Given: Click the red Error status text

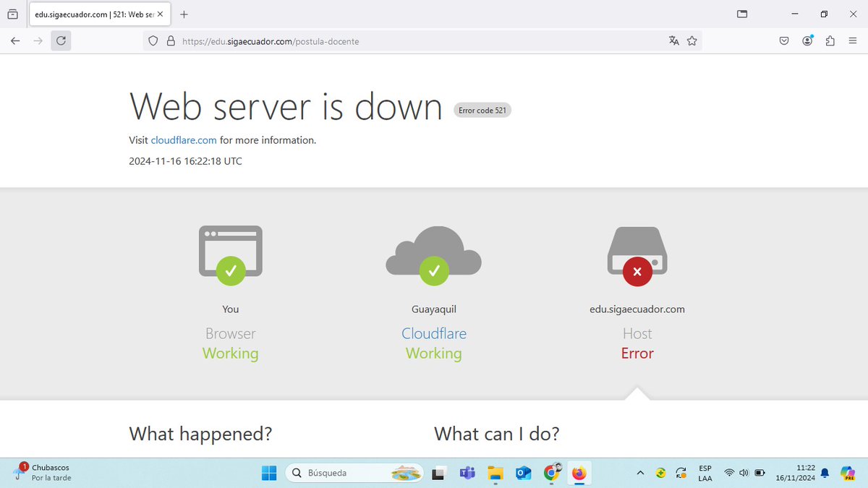Looking at the screenshot, I should point(637,354).
